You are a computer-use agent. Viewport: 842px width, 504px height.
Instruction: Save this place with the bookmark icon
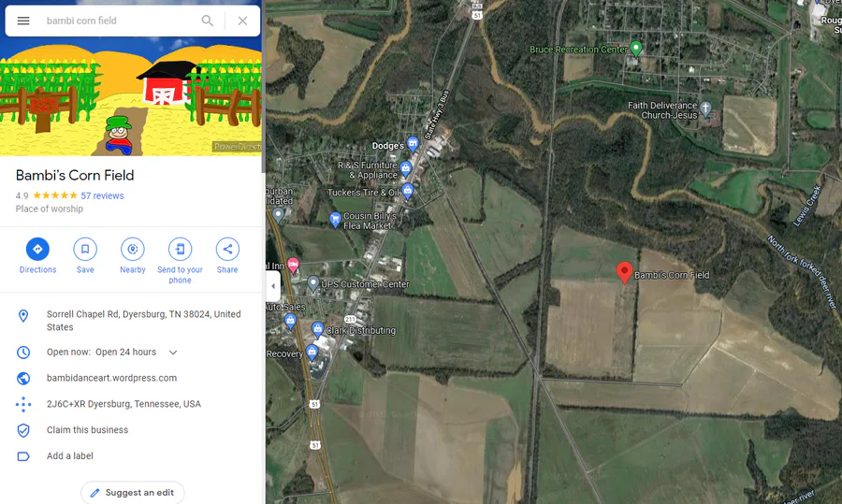pos(85,249)
